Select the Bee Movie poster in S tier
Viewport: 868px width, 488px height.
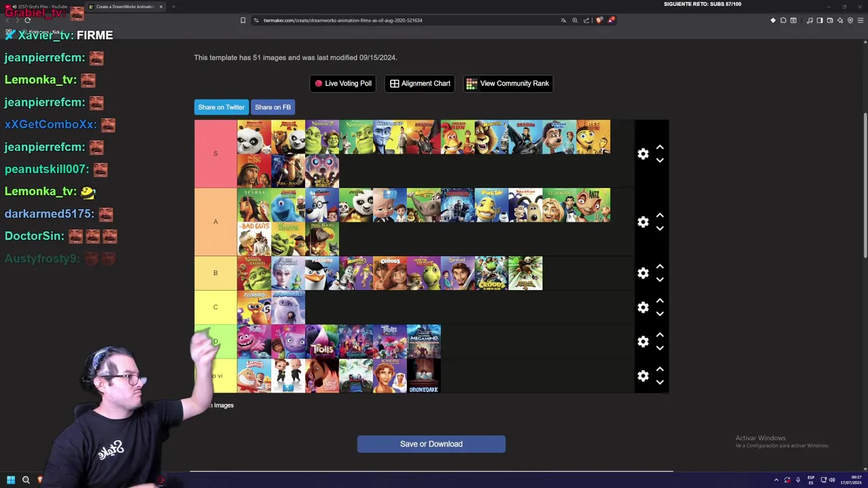(593, 137)
